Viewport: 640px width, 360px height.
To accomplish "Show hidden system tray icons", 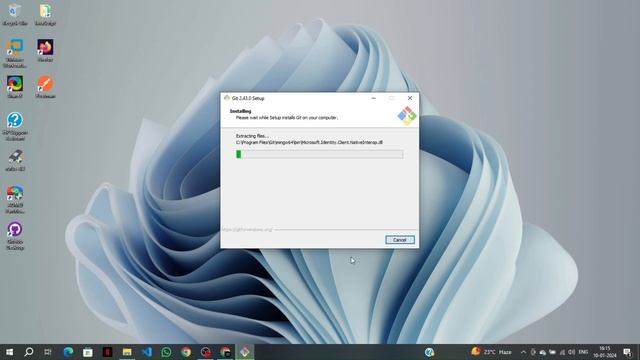I will click(523, 352).
